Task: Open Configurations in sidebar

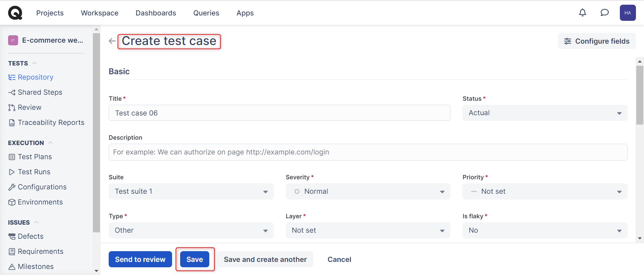Action: (42, 187)
